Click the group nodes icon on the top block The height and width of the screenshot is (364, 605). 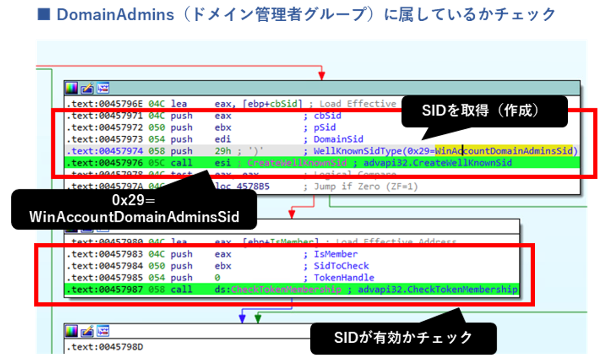103,88
